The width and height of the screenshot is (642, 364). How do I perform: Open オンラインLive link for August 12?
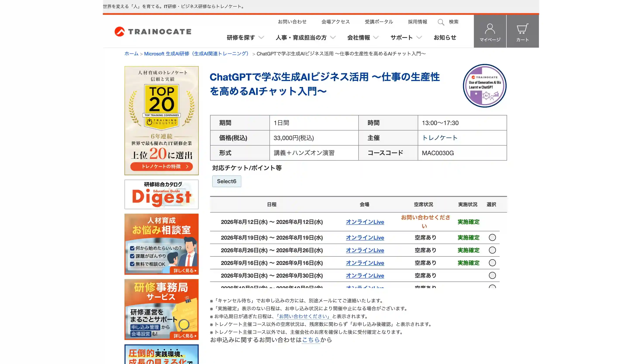coord(365,222)
